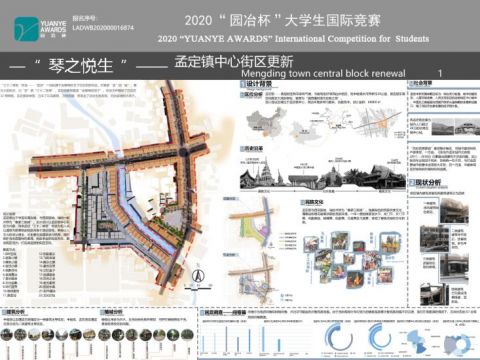The height and width of the screenshot is (360, 480).
Task: Click the cross-shaped street master plan
Action: pos(120,187)
